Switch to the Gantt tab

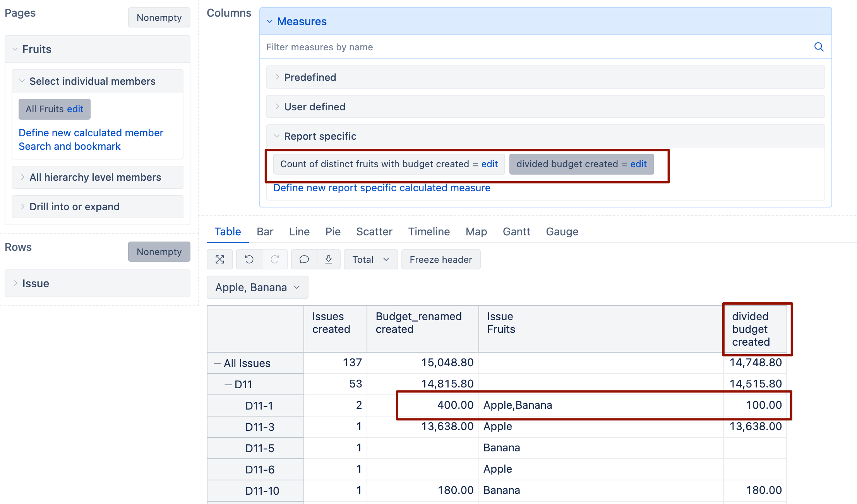pos(516,231)
